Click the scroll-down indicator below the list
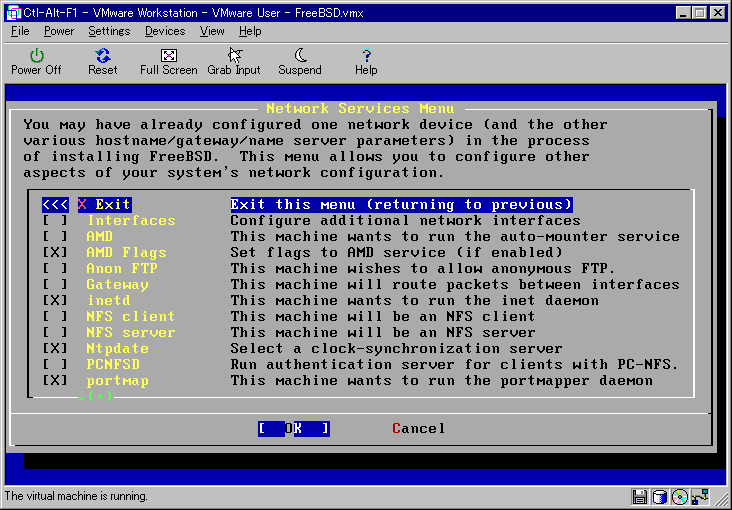The height and width of the screenshot is (510, 732). click(x=95, y=397)
